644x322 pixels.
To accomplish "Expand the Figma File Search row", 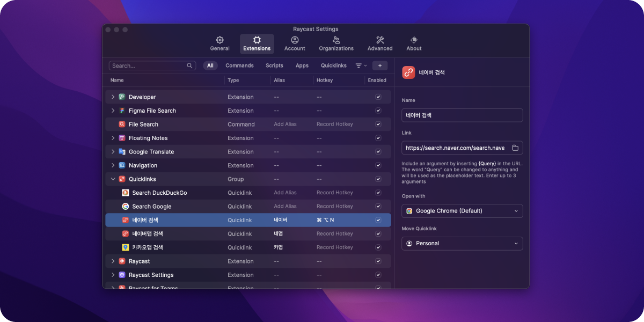I will click(113, 111).
